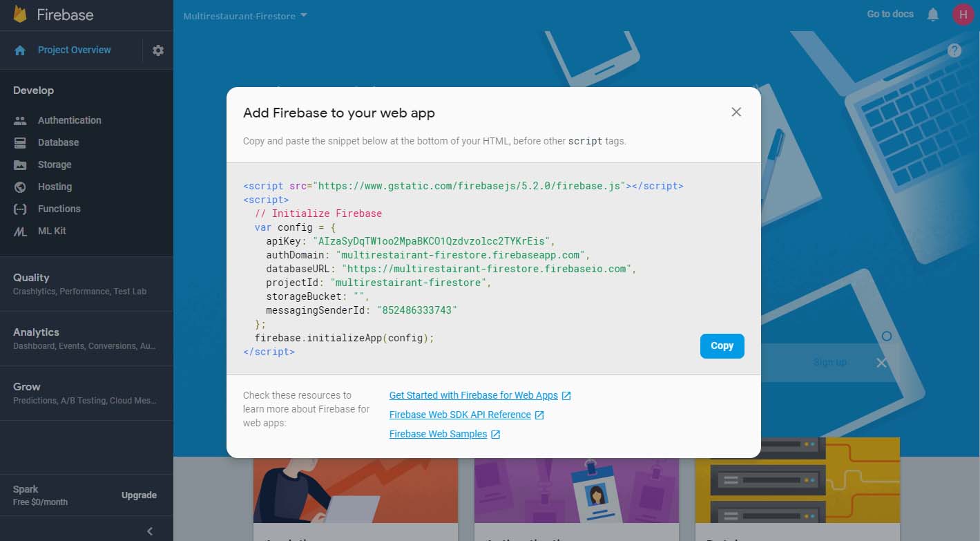The height and width of the screenshot is (541, 980).
Task: Click the Initialize Firebase comment line
Action: [318, 213]
